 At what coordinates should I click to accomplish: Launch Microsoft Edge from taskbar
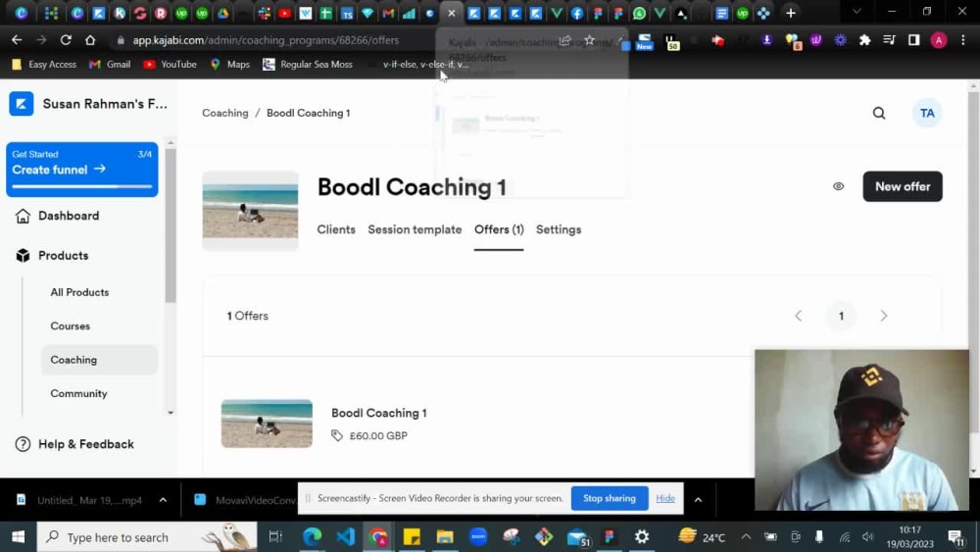click(x=312, y=537)
